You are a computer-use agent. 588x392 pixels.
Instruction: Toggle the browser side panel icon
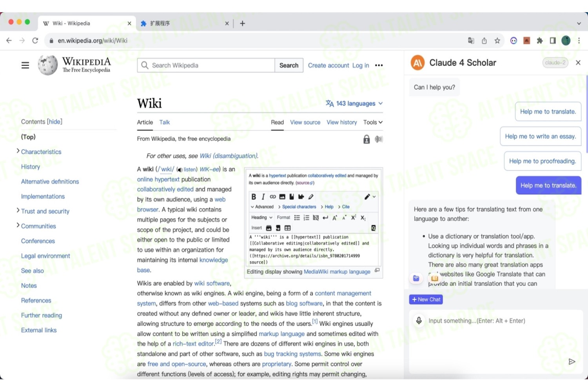pyautogui.click(x=553, y=40)
